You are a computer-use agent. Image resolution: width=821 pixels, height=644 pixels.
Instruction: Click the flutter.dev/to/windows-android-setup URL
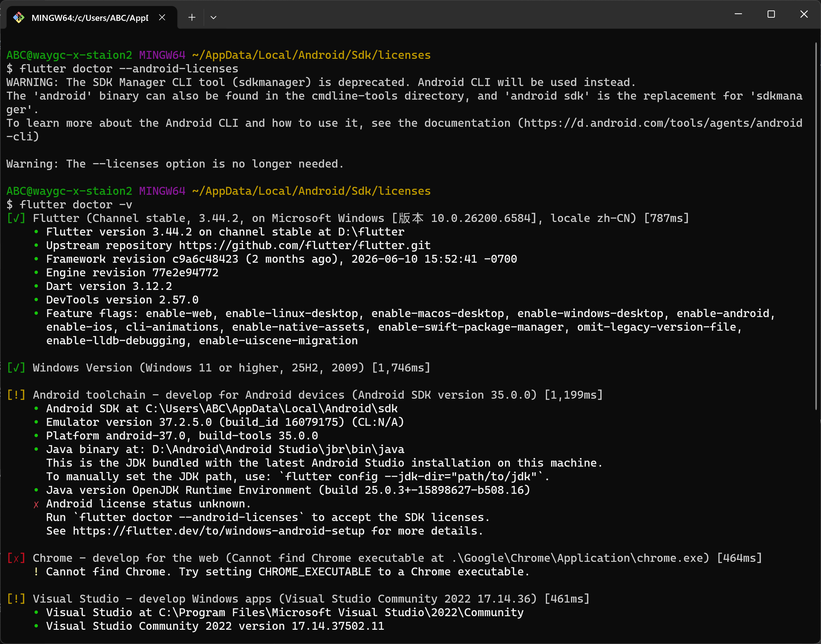tap(219, 531)
